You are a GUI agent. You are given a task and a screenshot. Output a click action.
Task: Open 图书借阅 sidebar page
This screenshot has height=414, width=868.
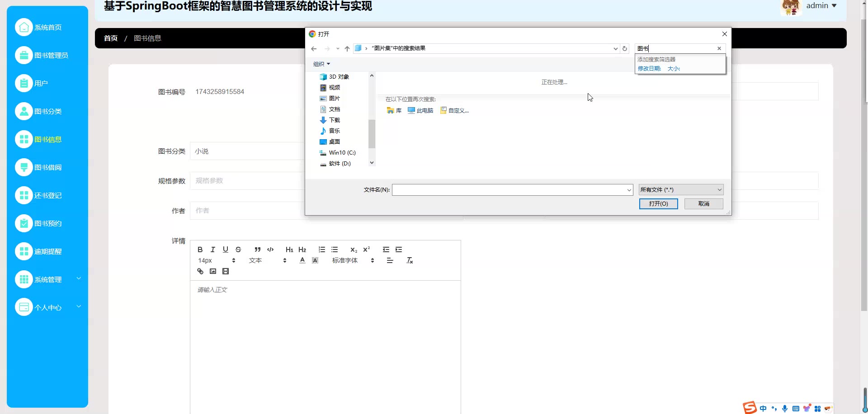(47, 167)
